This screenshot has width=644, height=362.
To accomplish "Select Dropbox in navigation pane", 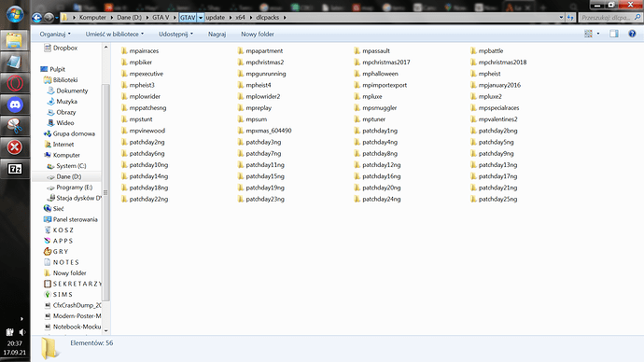I will [x=65, y=48].
